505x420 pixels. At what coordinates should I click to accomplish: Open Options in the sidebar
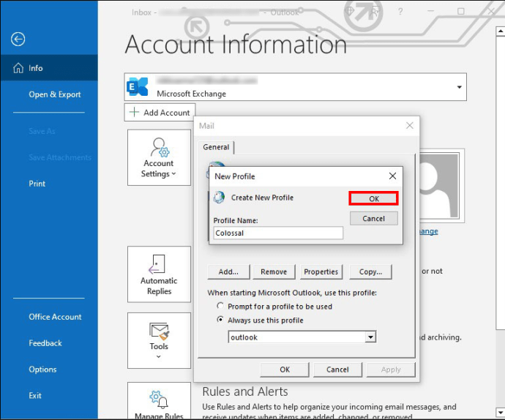pyautogui.click(x=42, y=370)
